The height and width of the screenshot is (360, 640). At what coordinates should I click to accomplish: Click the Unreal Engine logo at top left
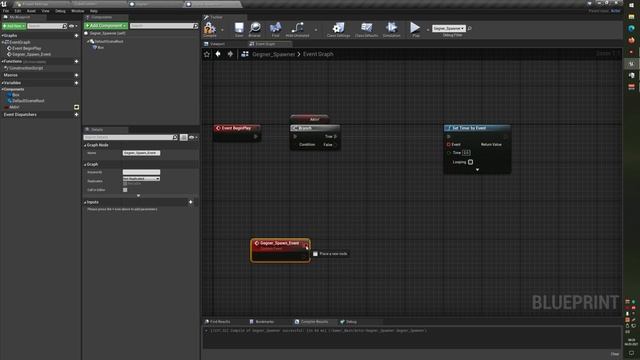[x=4, y=4]
